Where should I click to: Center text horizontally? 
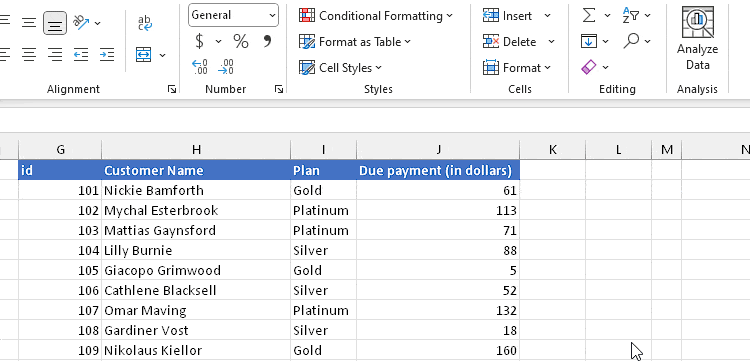(x=29, y=55)
